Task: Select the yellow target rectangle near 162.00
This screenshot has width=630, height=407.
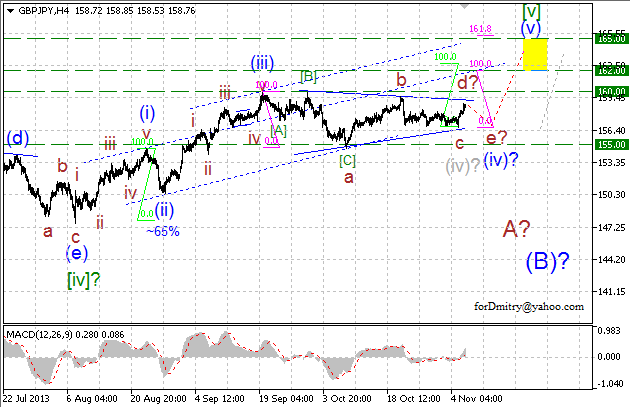Action: point(535,55)
